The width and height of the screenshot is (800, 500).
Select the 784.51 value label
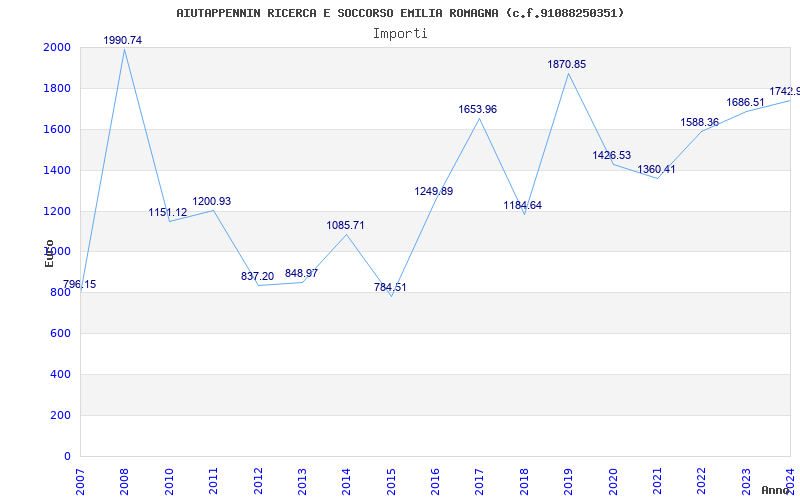pos(390,287)
